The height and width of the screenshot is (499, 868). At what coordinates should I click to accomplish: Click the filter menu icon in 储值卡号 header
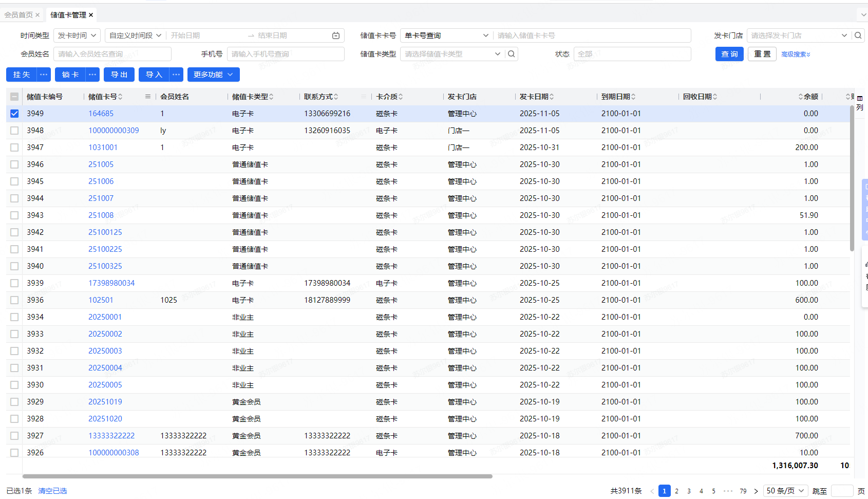coord(148,97)
